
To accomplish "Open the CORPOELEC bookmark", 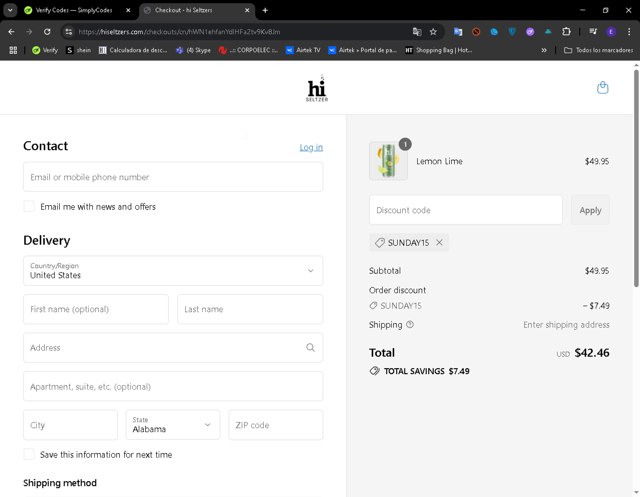I will [x=248, y=50].
